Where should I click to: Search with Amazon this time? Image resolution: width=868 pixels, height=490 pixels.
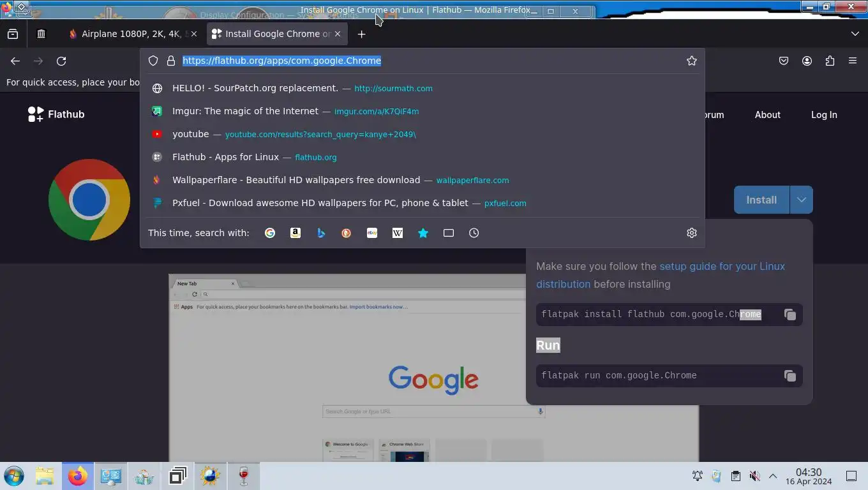point(296,233)
